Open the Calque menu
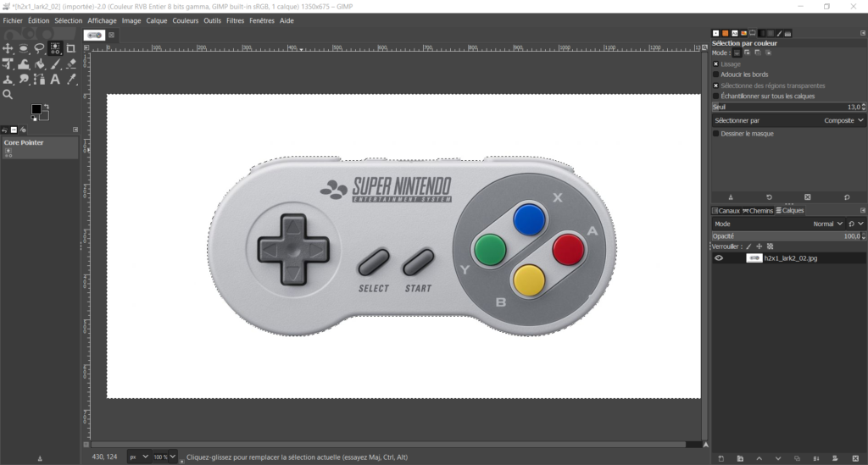 pyautogui.click(x=157, y=20)
